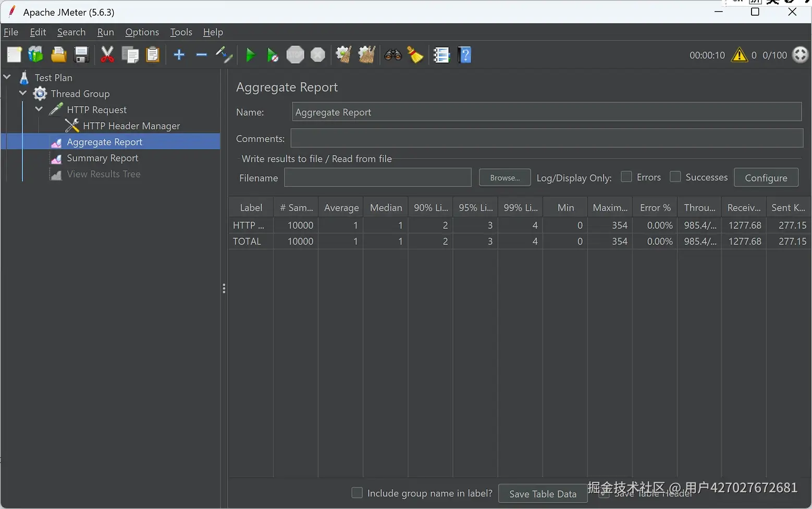The width and height of the screenshot is (812, 509).
Task: Click the Filename input field
Action: click(378, 178)
